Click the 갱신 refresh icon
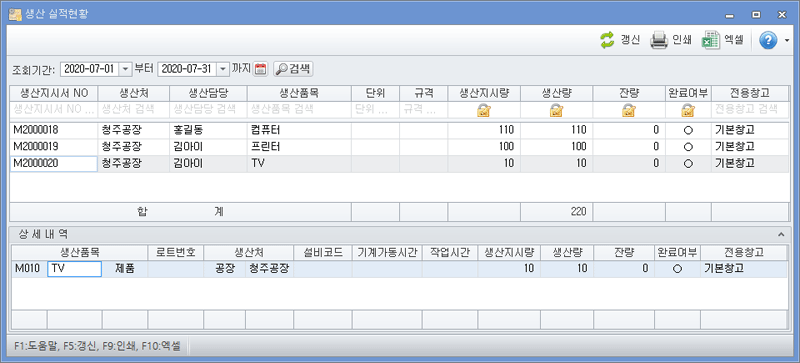800x363 pixels. coord(607,40)
